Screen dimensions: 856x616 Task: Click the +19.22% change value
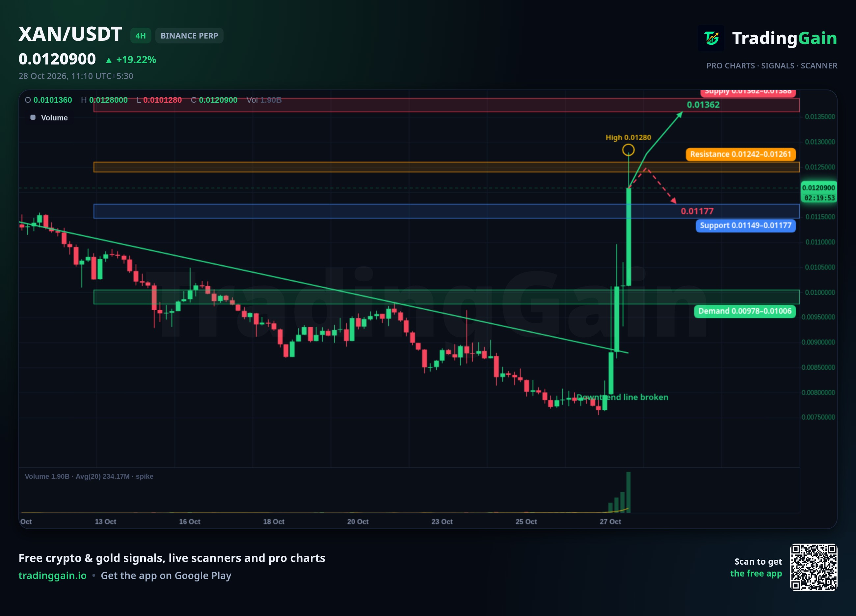coord(136,60)
